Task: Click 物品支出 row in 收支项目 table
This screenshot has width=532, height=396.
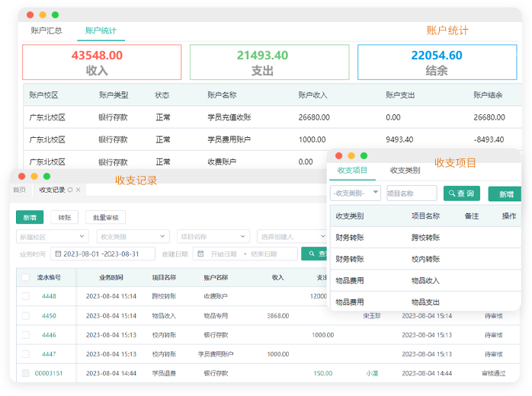Action: [425, 302]
